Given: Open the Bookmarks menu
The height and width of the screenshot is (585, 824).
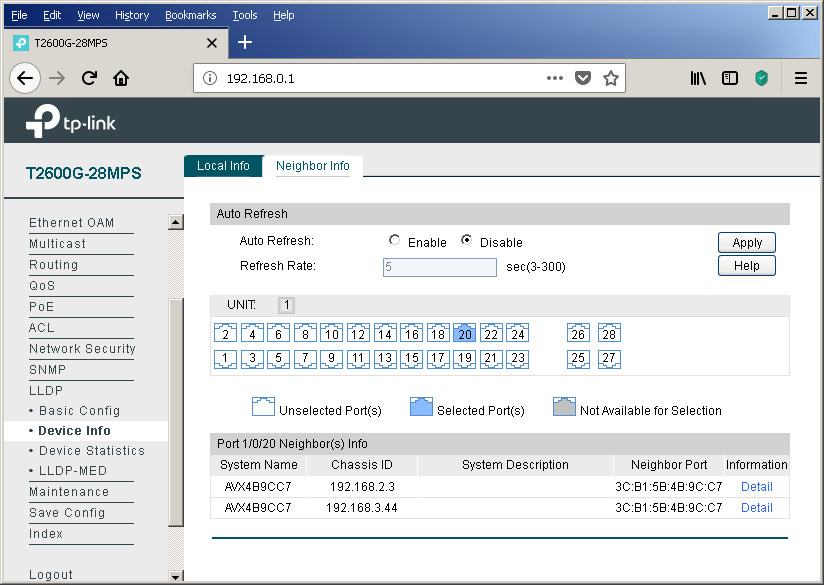Looking at the screenshot, I should [x=191, y=15].
